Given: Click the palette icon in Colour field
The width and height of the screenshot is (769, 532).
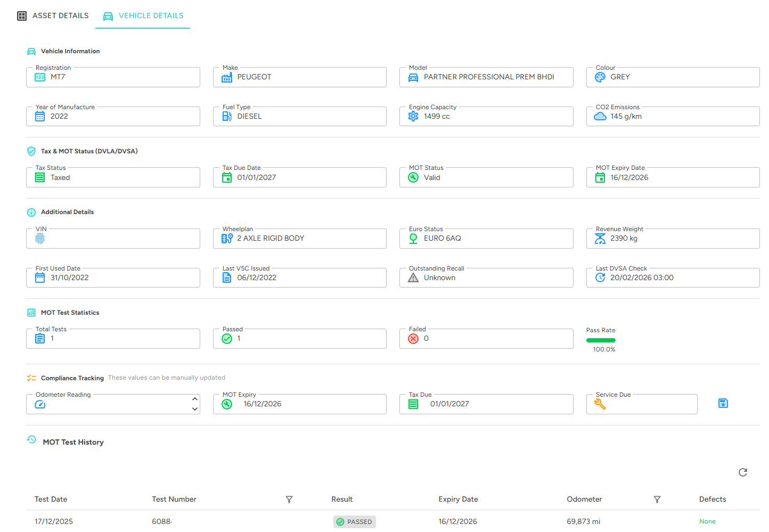Looking at the screenshot, I should 600,77.
